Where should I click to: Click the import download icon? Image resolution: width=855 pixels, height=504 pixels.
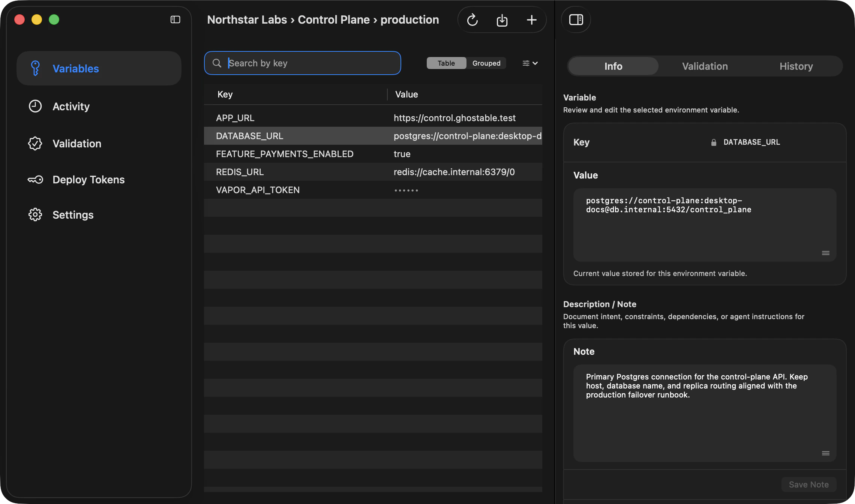point(502,20)
